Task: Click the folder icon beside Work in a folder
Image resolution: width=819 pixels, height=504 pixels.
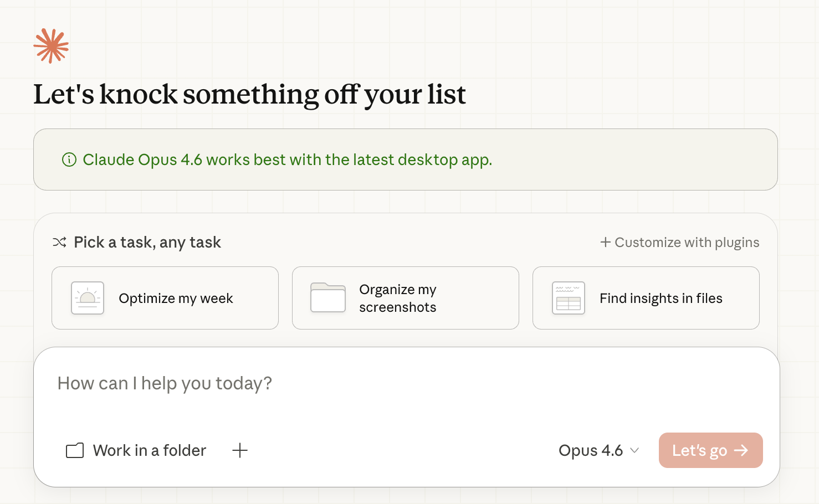Action: pyautogui.click(x=75, y=450)
